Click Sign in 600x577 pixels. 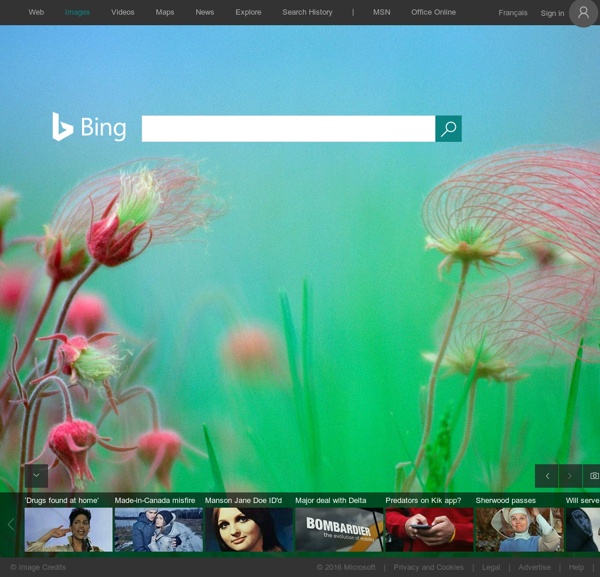[552, 13]
